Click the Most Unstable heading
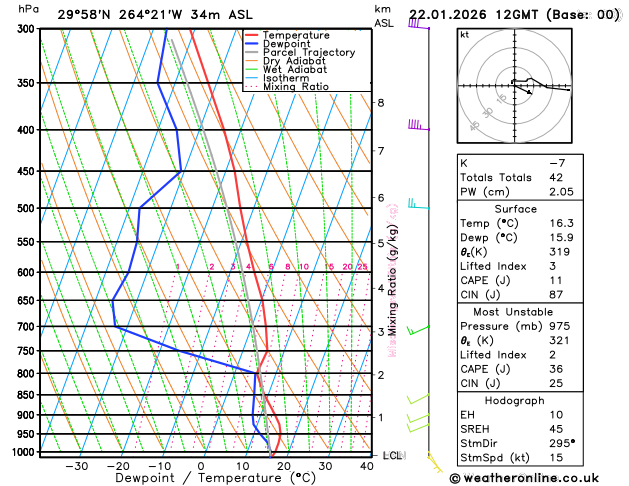 (x=513, y=312)
